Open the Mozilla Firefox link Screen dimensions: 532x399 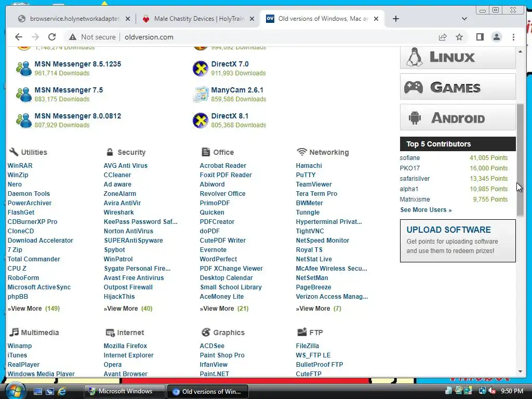(x=125, y=345)
